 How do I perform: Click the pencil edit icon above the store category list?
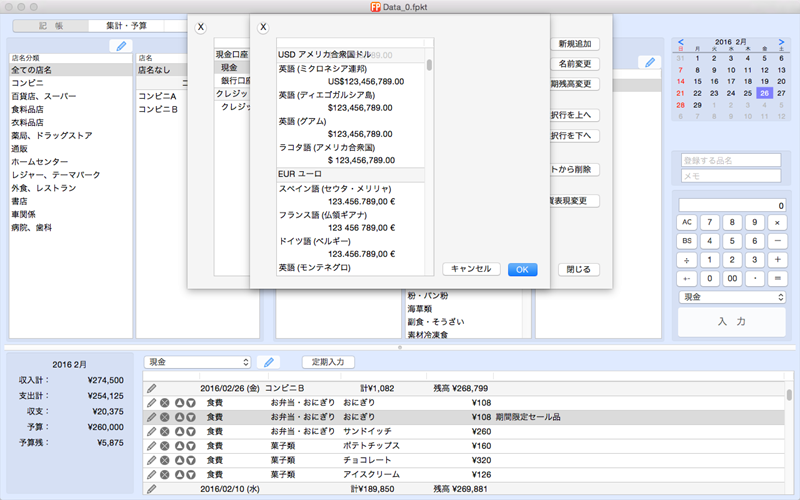click(120, 46)
